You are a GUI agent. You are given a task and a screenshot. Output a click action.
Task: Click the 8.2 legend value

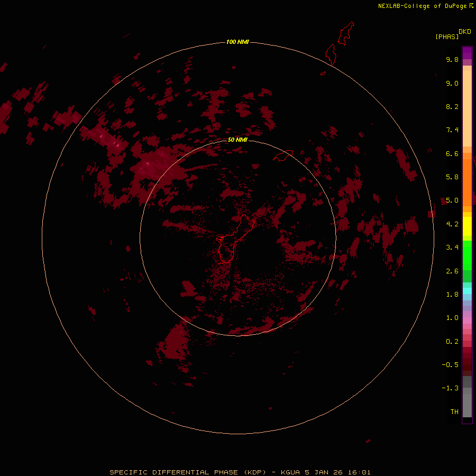452,106
